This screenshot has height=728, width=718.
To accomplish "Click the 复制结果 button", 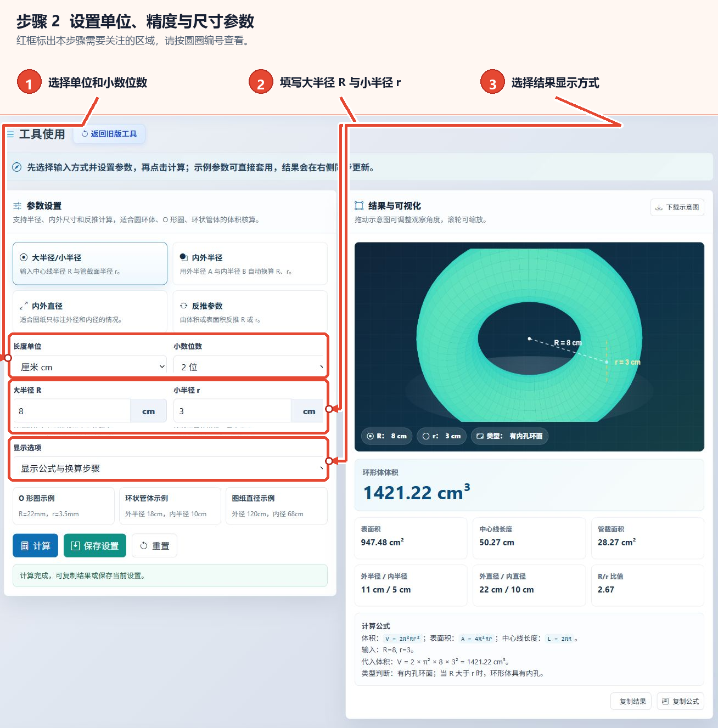I will tap(631, 701).
